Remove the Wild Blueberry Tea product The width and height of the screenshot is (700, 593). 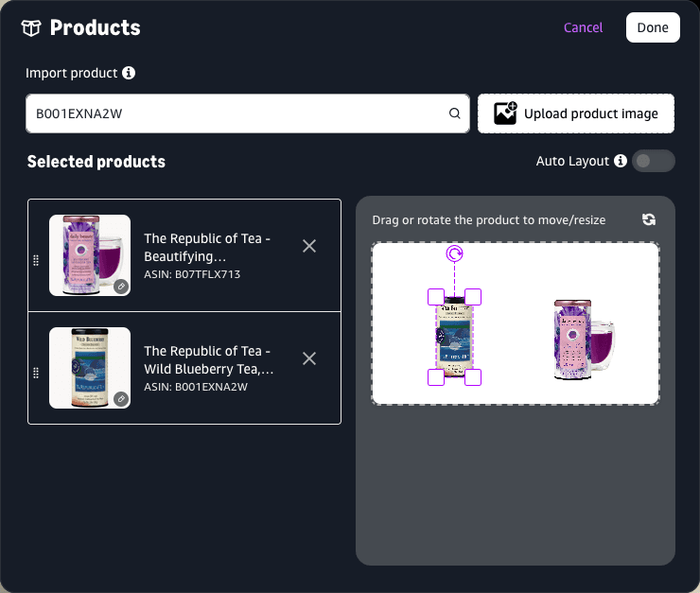[309, 358]
